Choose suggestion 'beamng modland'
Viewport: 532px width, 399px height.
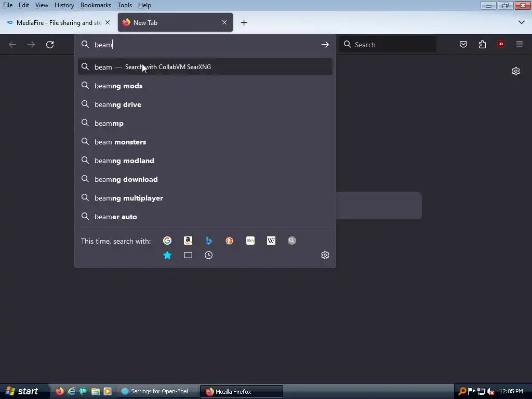click(205, 161)
